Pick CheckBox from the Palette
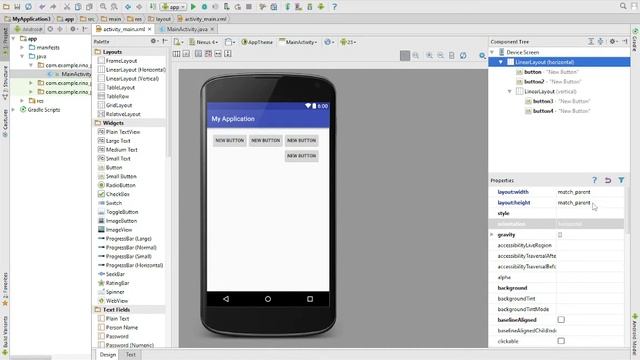The image size is (640, 360). pyautogui.click(x=118, y=194)
